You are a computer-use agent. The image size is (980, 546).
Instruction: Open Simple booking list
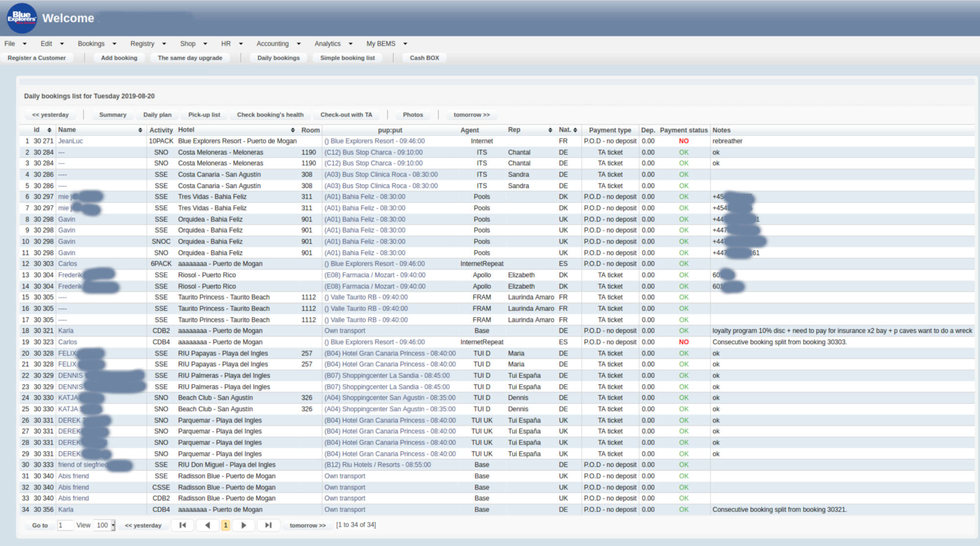point(347,58)
